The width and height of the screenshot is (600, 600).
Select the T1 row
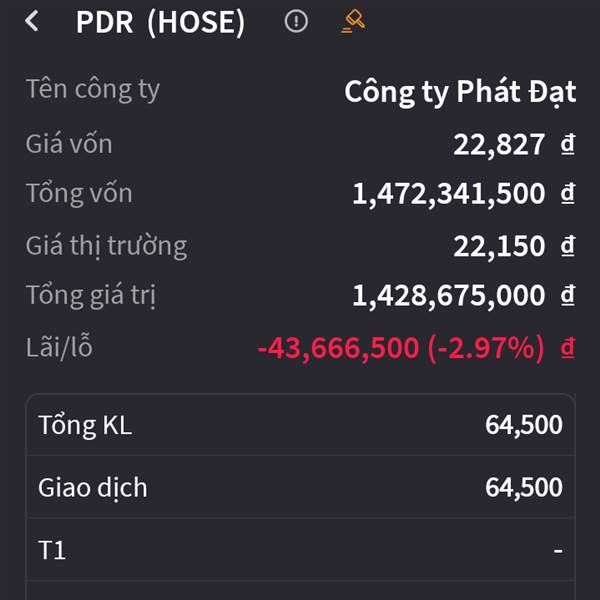tap(300, 549)
